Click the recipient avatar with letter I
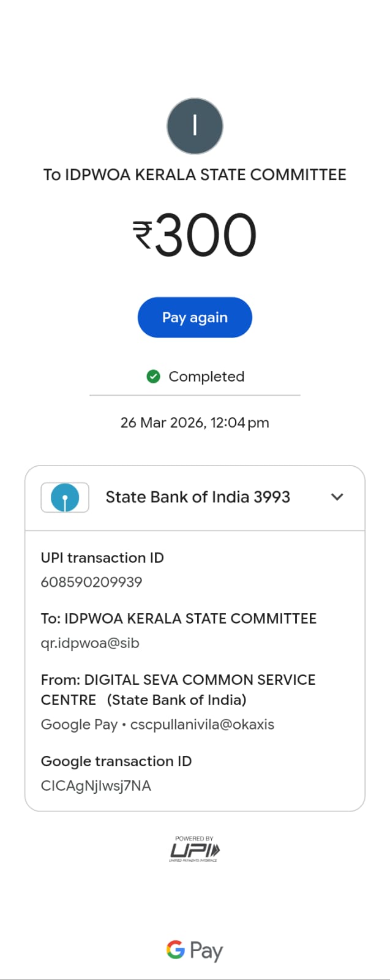 pyautogui.click(x=195, y=126)
